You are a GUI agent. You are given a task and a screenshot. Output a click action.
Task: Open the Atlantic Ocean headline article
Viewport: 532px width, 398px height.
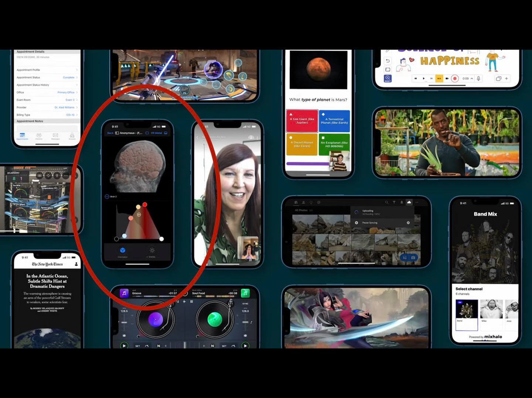point(47,281)
